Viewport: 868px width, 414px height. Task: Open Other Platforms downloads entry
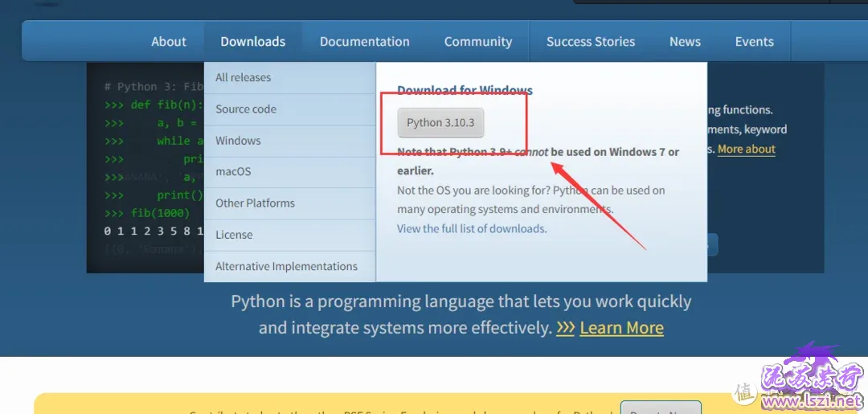click(290, 203)
